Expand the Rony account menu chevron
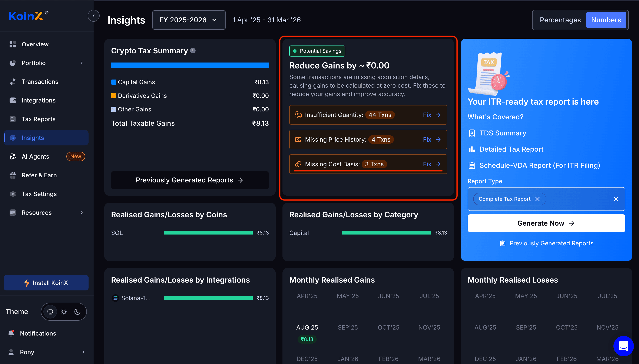The height and width of the screenshot is (364, 639). [83, 352]
